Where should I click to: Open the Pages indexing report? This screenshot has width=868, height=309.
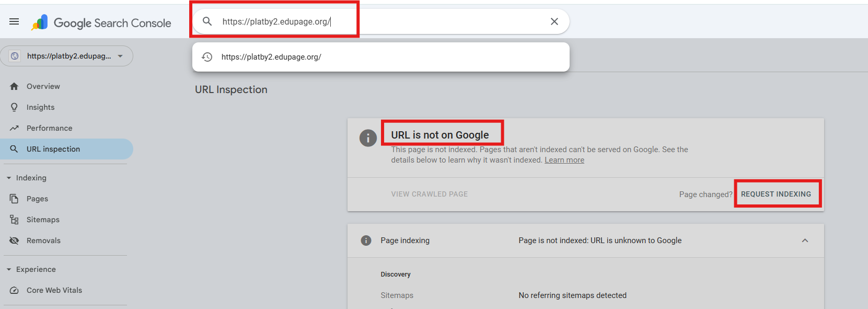[37, 199]
